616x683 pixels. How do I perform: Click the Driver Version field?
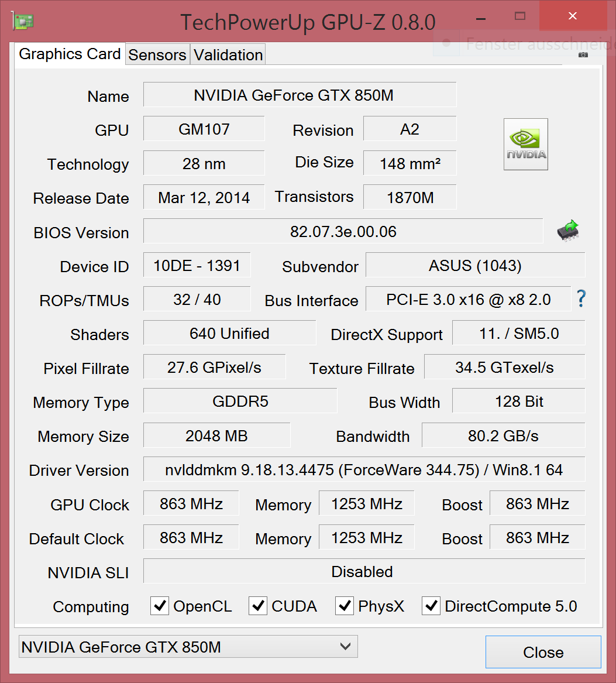(364, 469)
